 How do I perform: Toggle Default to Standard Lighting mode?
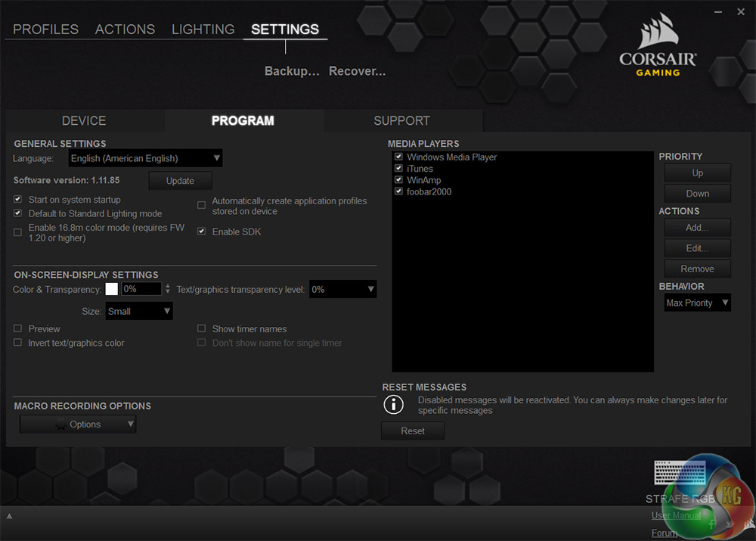(x=18, y=213)
